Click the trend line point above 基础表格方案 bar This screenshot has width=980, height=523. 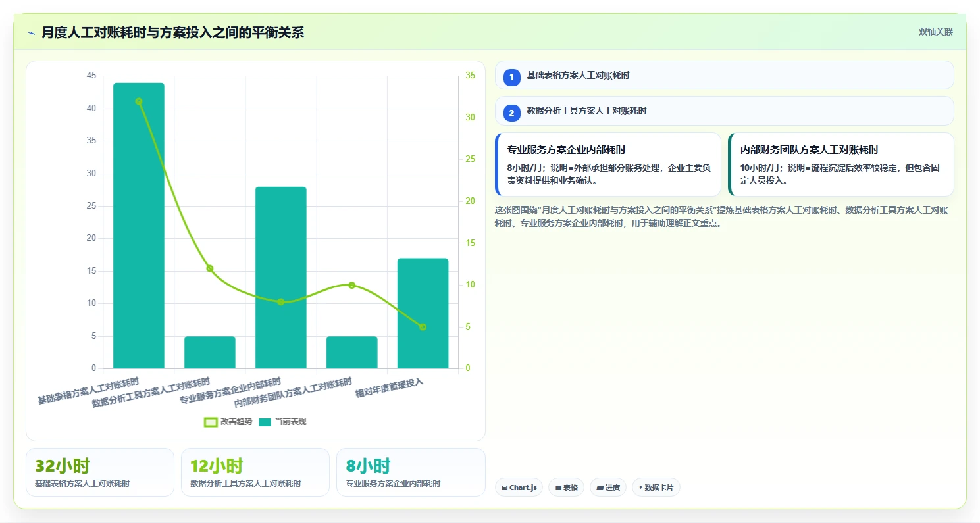tap(139, 101)
